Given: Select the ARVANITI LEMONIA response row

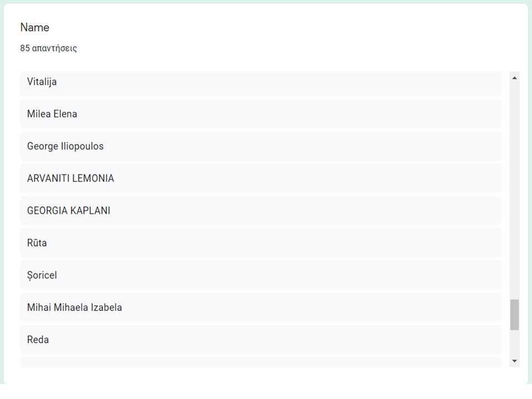Looking at the screenshot, I should click(260, 178).
